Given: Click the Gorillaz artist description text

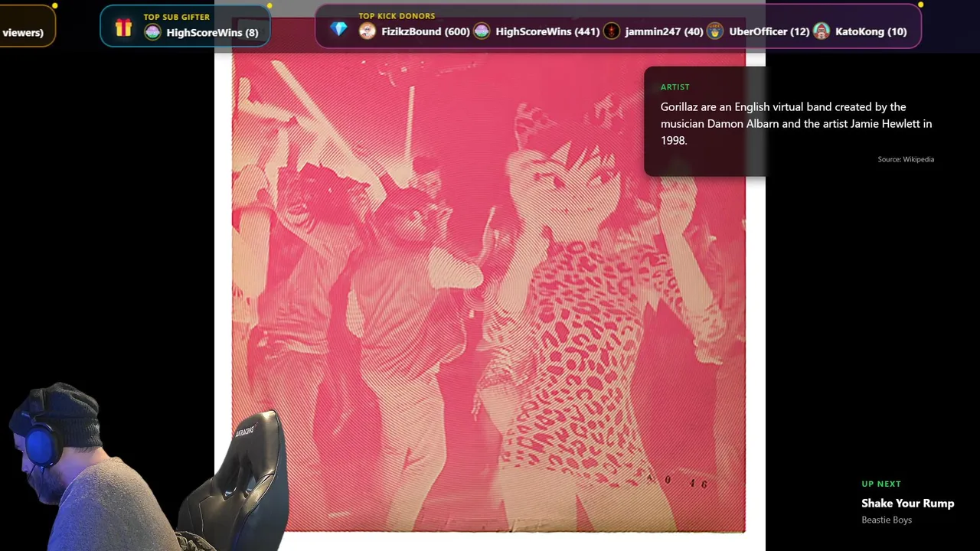Looking at the screenshot, I should 796,123.
